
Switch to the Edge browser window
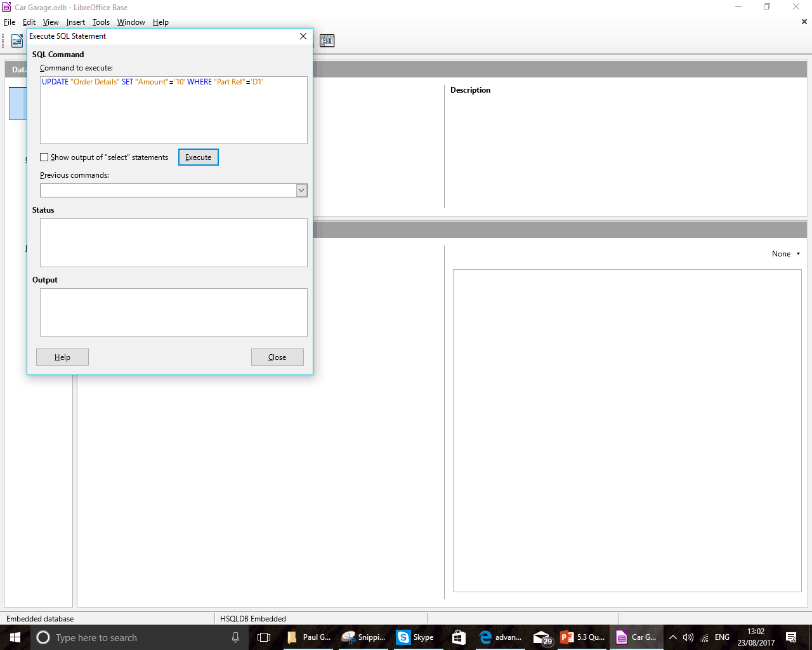pos(501,637)
